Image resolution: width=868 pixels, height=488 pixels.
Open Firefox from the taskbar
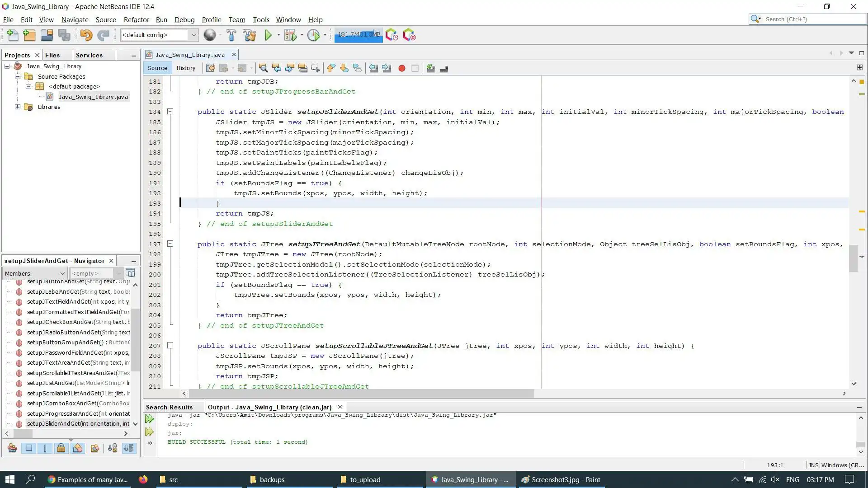click(143, 479)
